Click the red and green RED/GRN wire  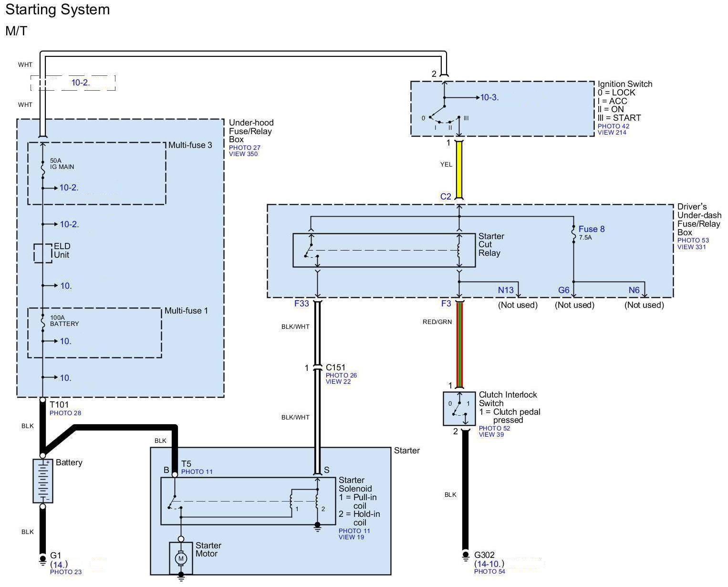[459, 344]
